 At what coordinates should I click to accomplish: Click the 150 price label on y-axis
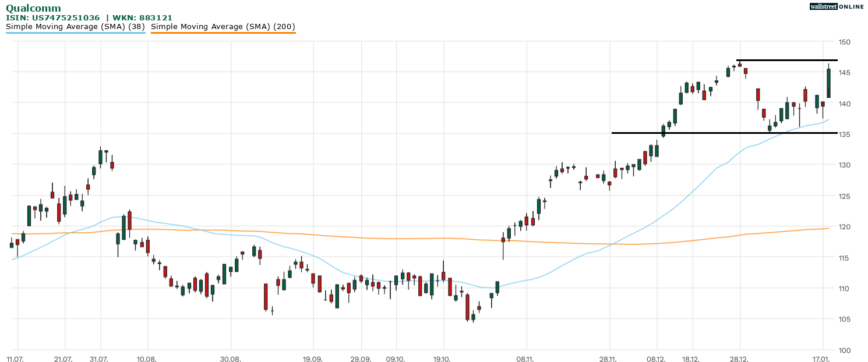click(845, 42)
